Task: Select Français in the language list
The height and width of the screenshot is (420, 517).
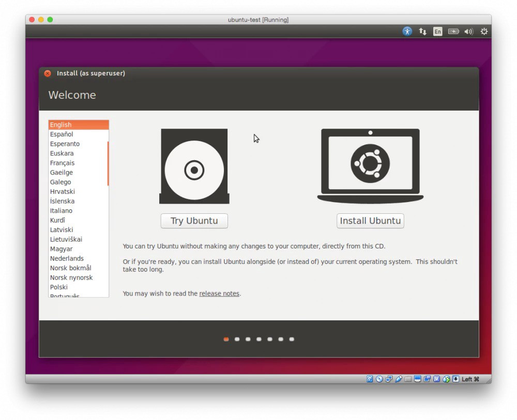Action: [x=79, y=163]
